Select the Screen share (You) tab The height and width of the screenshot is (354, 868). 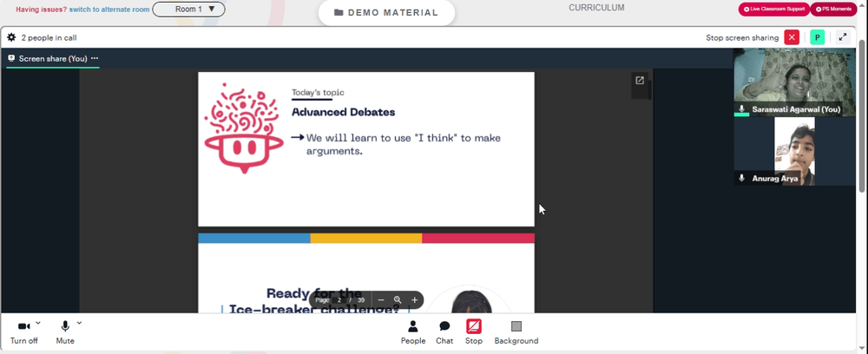tap(53, 58)
